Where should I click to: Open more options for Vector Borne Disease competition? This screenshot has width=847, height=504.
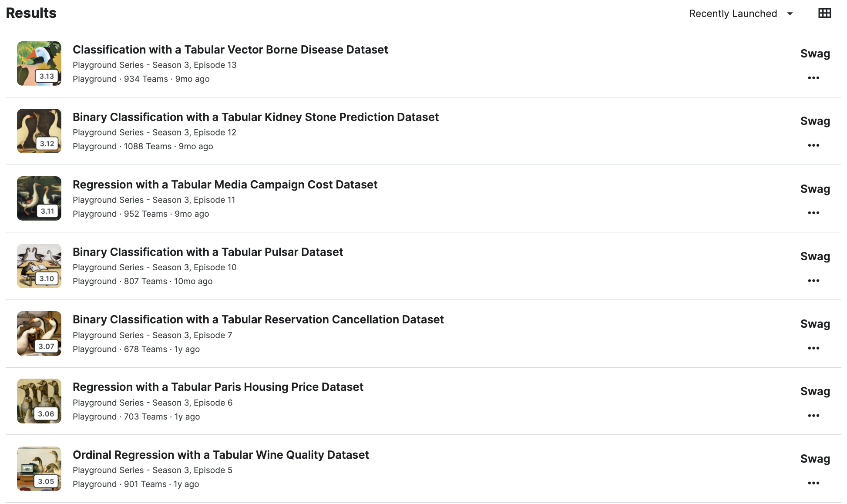[x=813, y=78]
